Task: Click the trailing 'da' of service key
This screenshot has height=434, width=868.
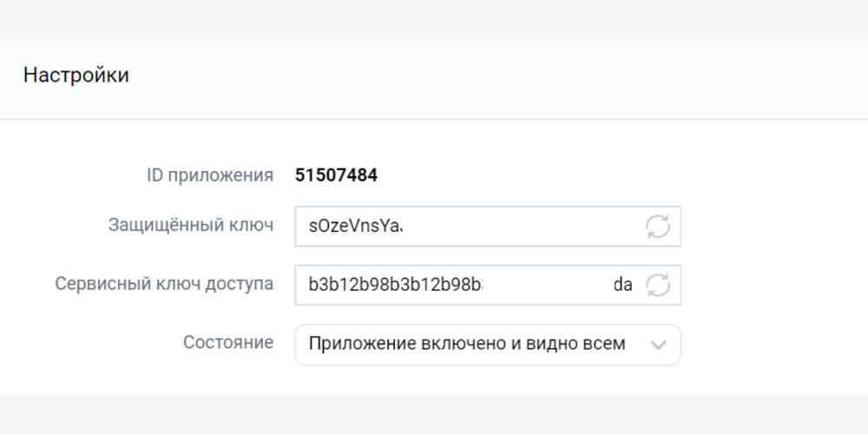Action: pos(623,285)
